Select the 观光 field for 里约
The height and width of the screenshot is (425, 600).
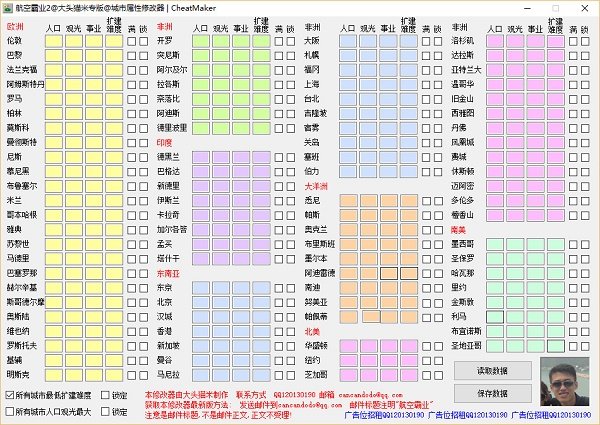point(515,288)
